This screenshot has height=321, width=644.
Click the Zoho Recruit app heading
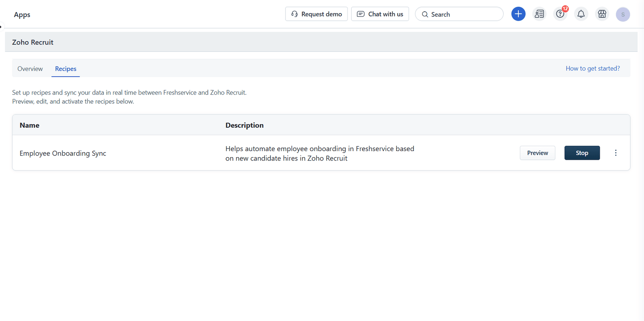click(x=33, y=42)
